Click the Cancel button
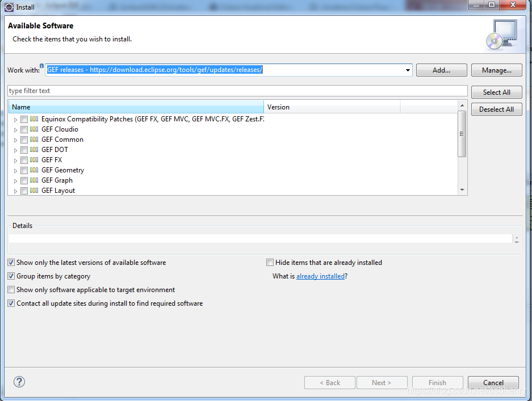 (x=493, y=383)
